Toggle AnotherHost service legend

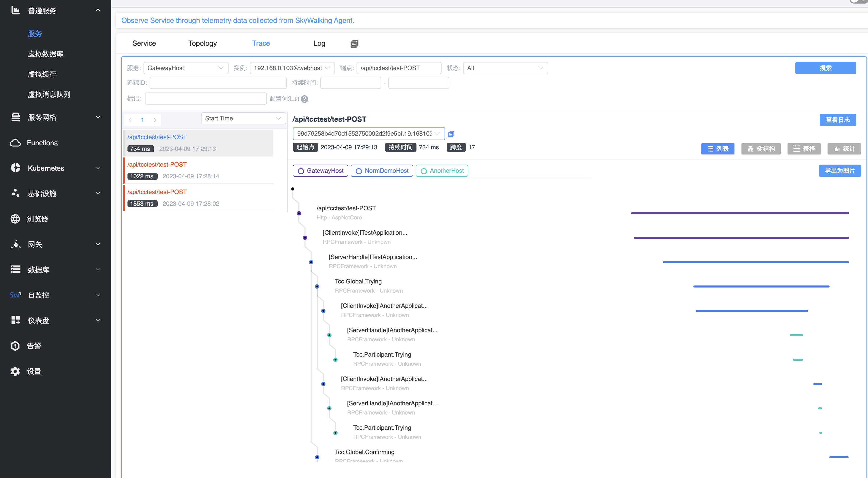pyautogui.click(x=442, y=171)
